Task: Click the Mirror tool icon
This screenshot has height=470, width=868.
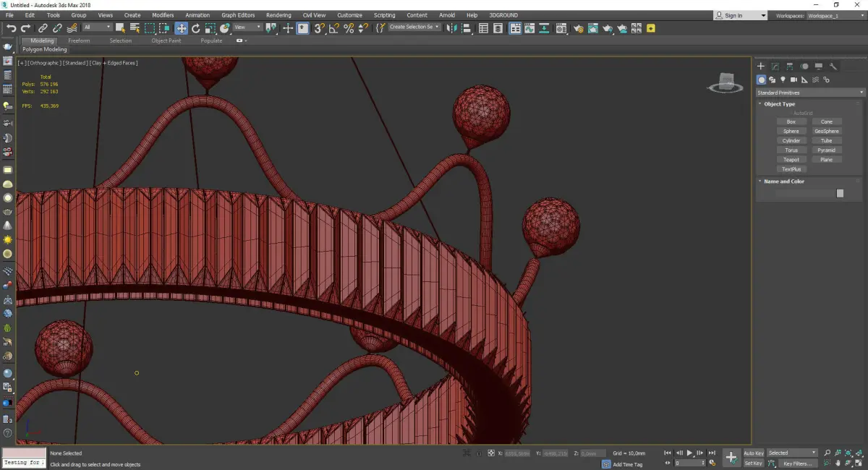Action: (x=452, y=28)
